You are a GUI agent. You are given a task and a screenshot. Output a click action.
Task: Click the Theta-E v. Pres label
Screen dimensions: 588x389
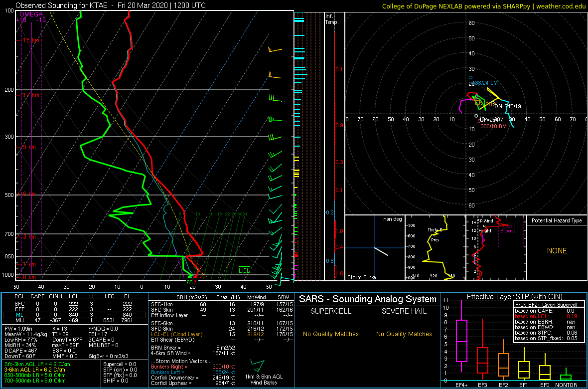pos(435,235)
